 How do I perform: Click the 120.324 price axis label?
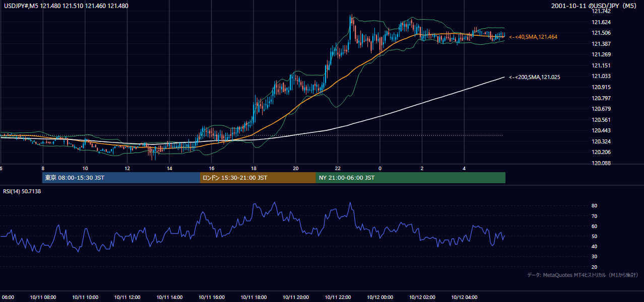coord(601,141)
